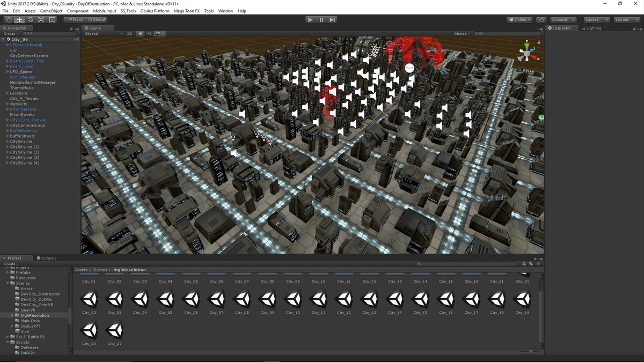Toggle Hierarchy panel lock icon
This screenshot has width=644, height=362.
click(x=71, y=28)
